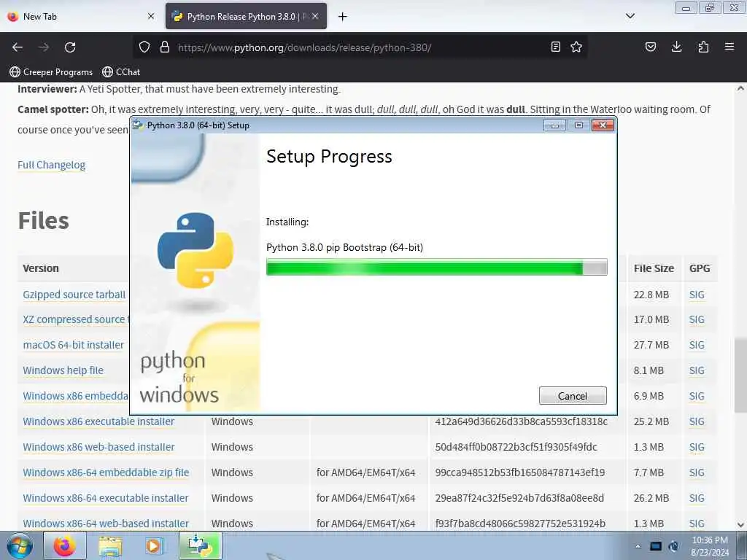Expand the list all tabs chevron
The width and height of the screenshot is (747, 560).
(630, 16)
